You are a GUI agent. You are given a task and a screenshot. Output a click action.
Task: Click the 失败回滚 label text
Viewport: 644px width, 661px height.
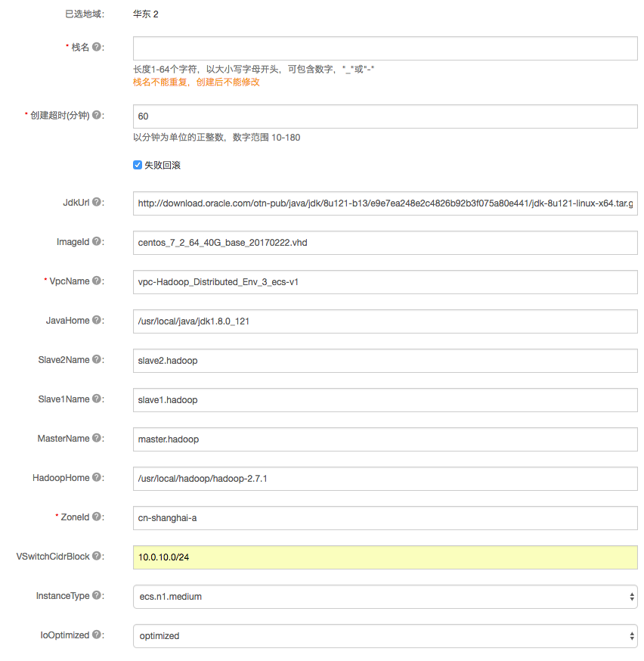pyautogui.click(x=163, y=165)
